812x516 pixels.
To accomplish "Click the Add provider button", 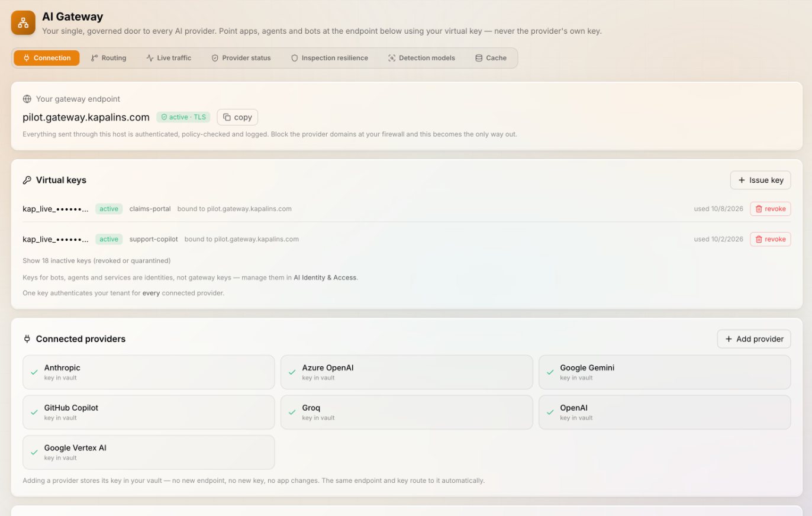I will [x=754, y=339].
